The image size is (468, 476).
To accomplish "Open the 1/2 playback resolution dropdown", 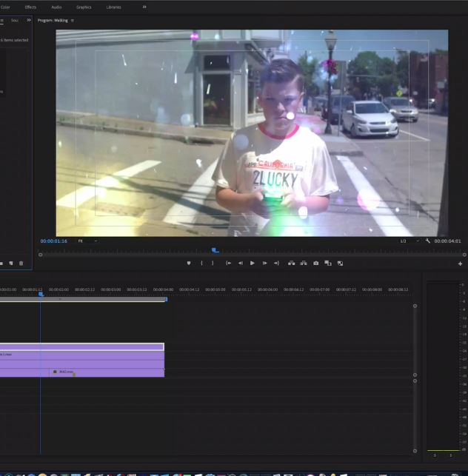I will pyautogui.click(x=409, y=241).
